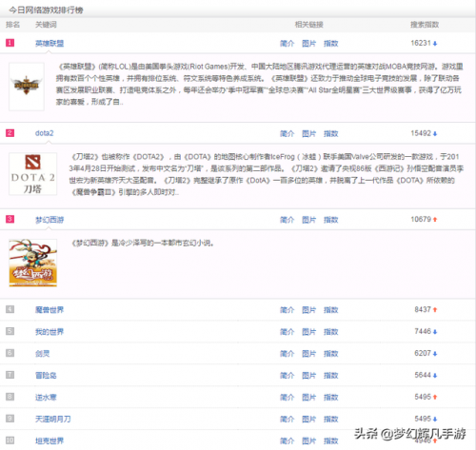The width and height of the screenshot is (476, 450).
Task: Click 指数 in the 冒险岛 row
Action: (331, 375)
